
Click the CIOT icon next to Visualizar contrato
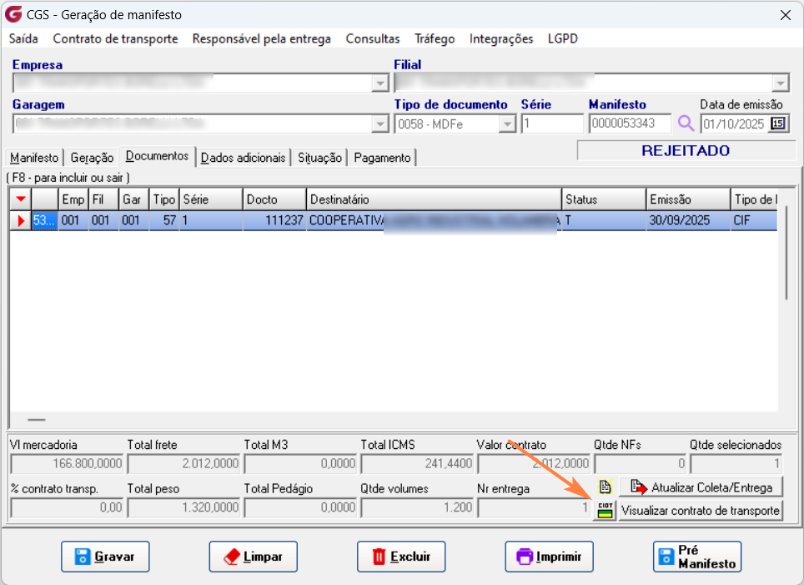[605, 510]
